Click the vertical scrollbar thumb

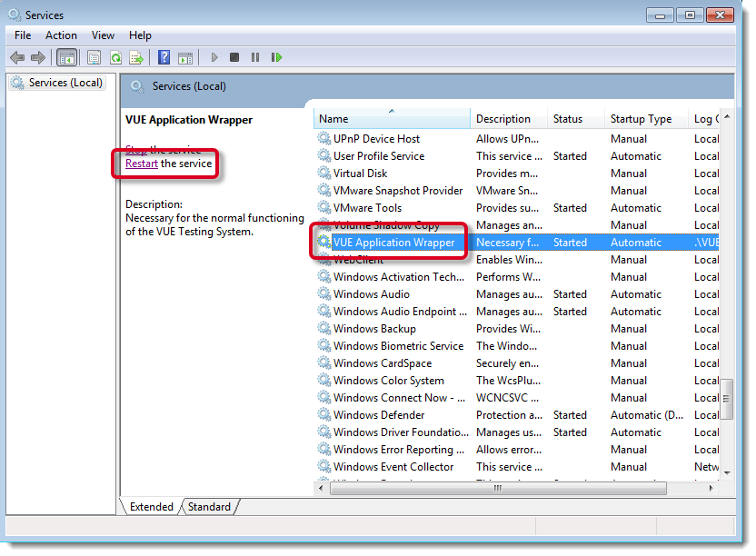pyautogui.click(x=727, y=399)
